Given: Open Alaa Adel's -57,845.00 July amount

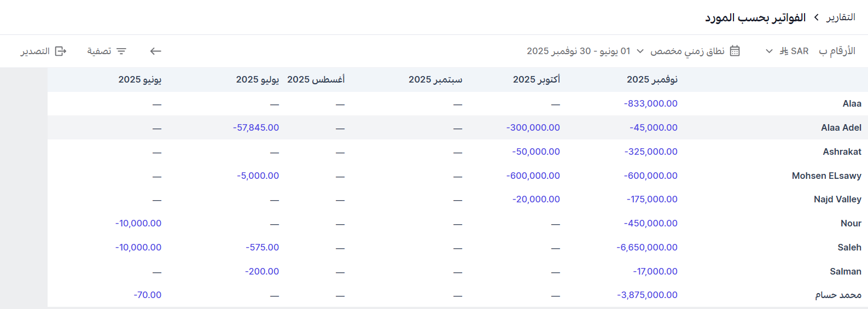Looking at the screenshot, I should point(256,127).
